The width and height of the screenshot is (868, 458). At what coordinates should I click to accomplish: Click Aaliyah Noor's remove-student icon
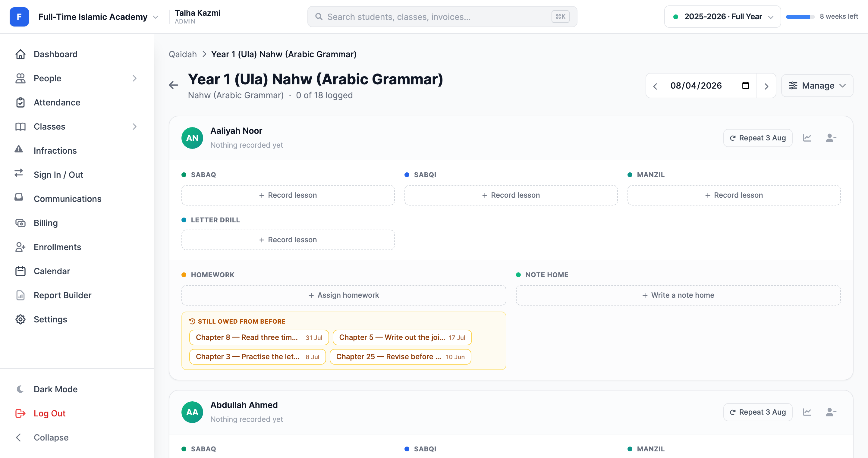pos(831,138)
